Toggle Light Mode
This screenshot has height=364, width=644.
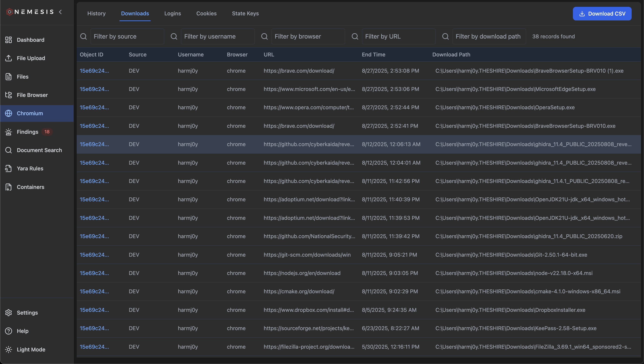click(31, 350)
